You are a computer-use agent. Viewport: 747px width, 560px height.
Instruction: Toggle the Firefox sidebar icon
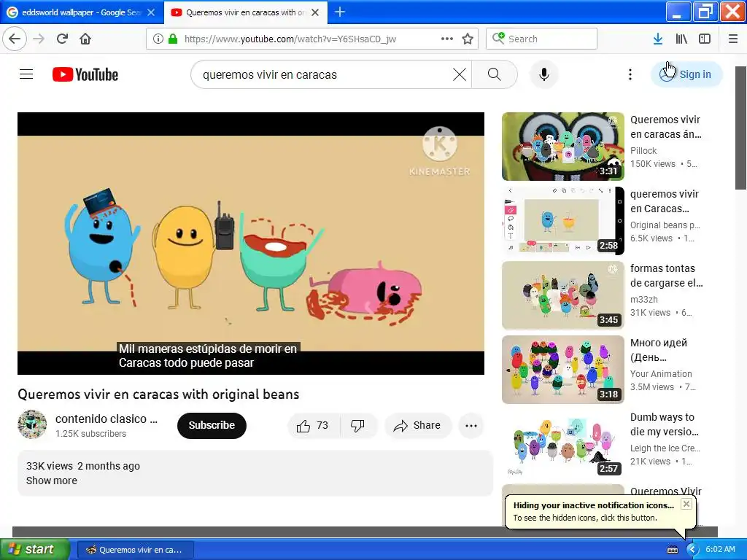pyautogui.click(x=705, y=39)
